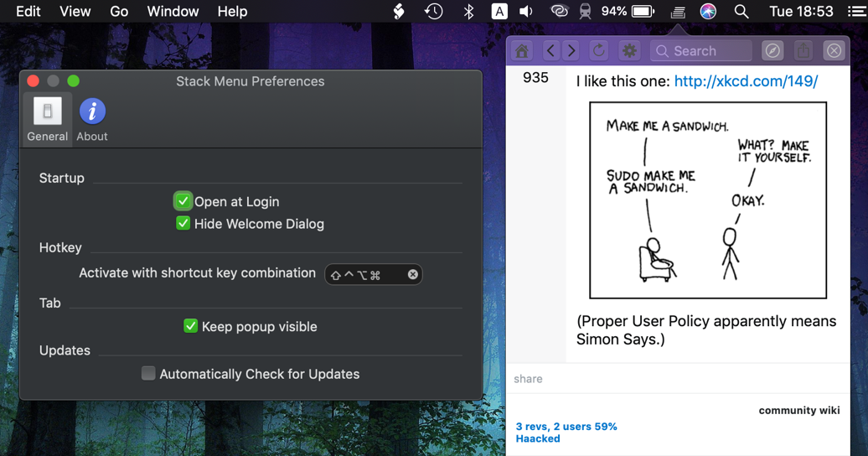Click the train icon in the menu bar

pos(585,11)
